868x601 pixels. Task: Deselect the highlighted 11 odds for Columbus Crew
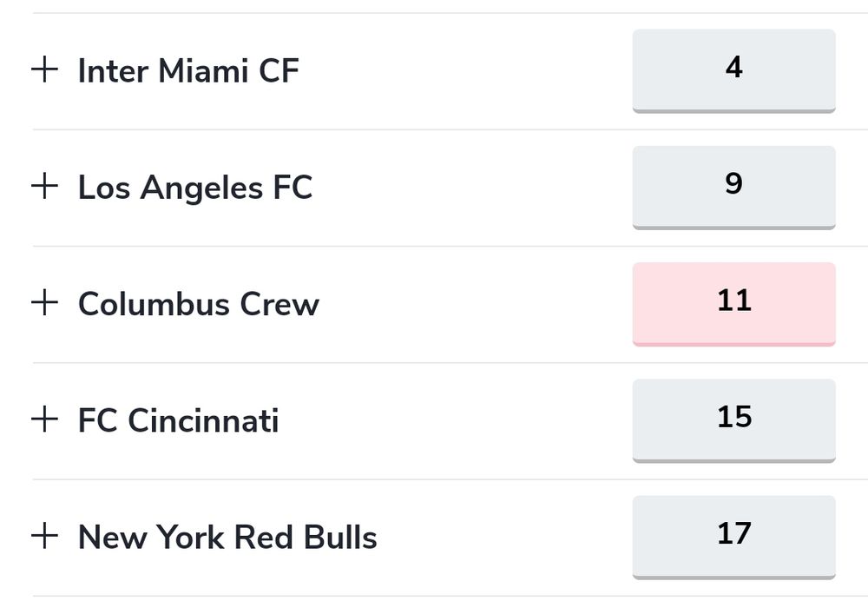[734, 304]
